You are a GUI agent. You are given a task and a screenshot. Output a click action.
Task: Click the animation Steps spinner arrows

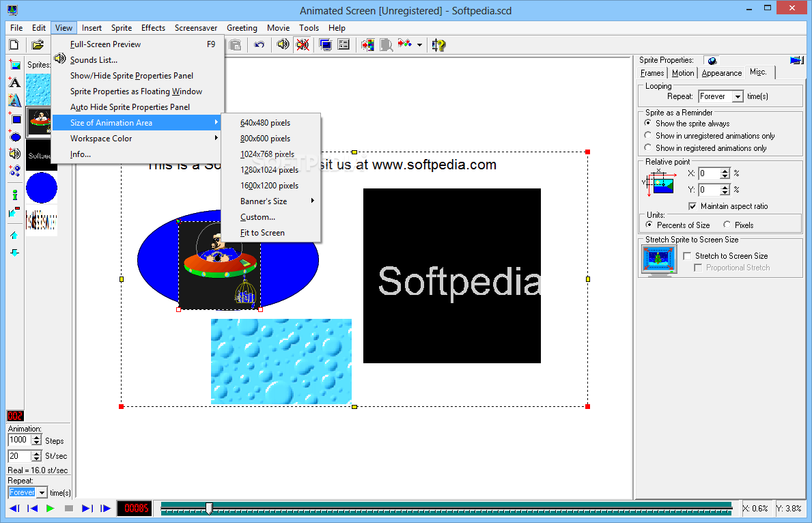(36, 440)
